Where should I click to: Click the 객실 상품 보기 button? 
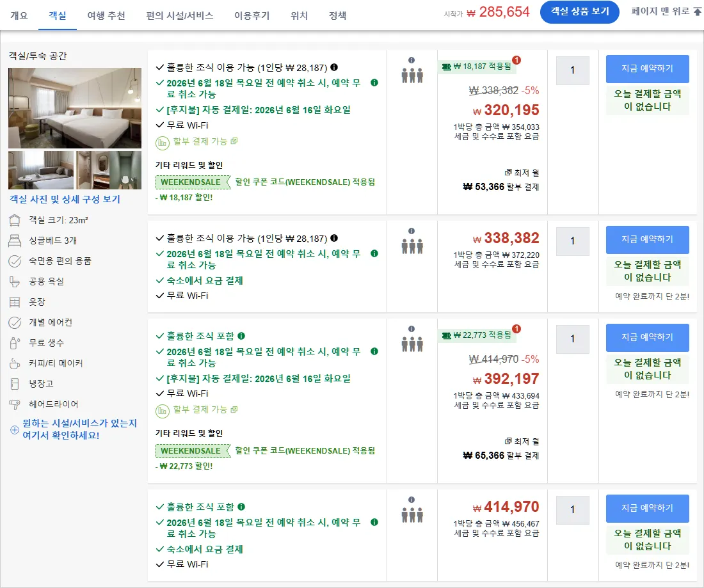coord(580,12)
